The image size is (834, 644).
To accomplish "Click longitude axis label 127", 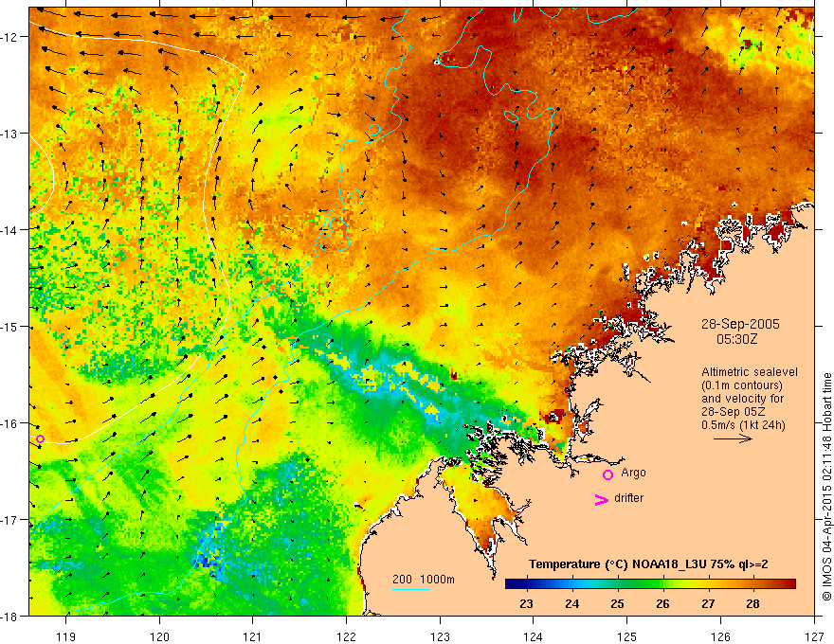I will pos(814,636).
